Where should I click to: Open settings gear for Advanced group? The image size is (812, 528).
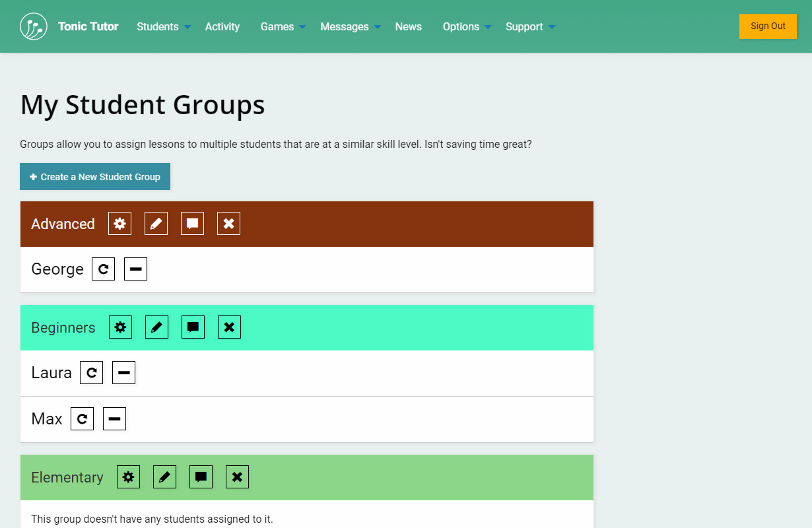pos(119,224)
